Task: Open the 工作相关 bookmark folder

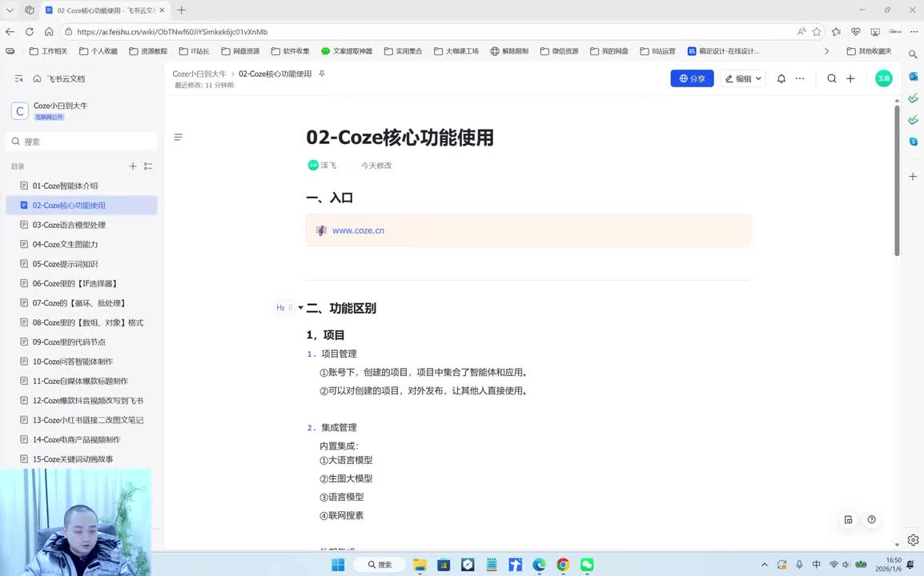Action: [48, 51]
